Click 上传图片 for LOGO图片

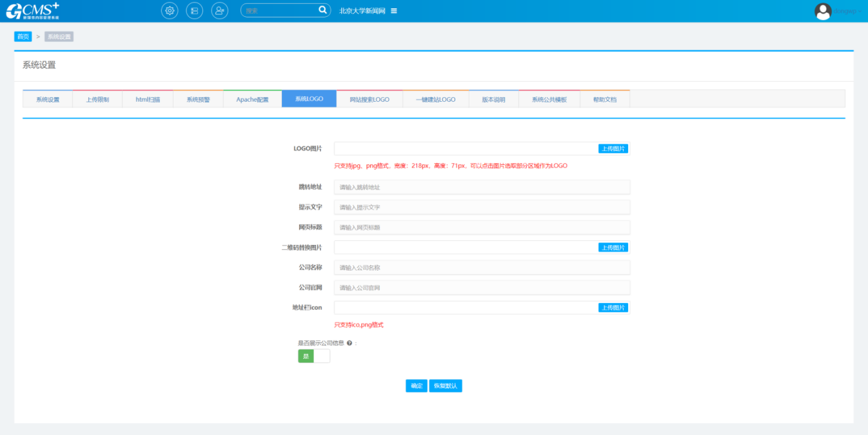click(x=613, y=149)
